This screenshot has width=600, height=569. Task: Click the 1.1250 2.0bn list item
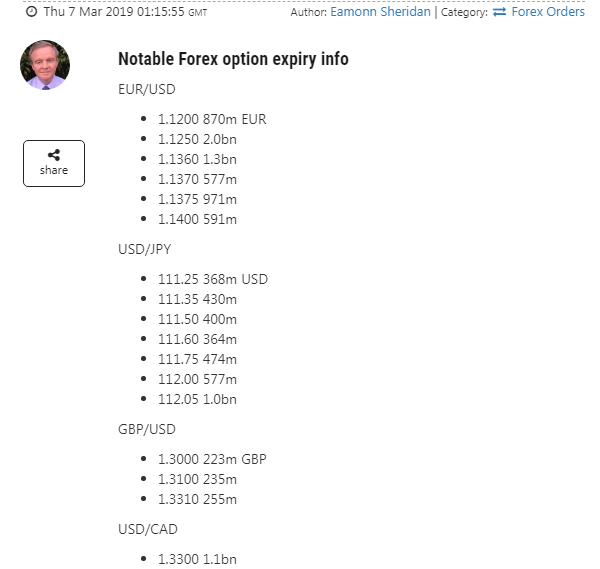[x=197, y=139]
